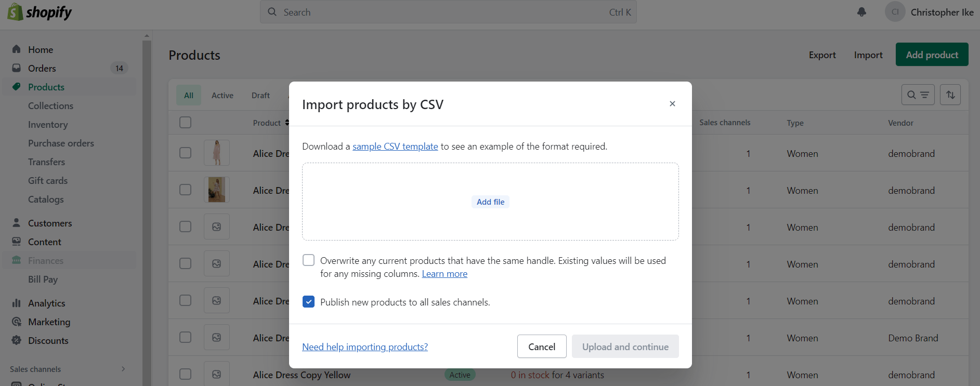This screenshot has height=386, width=980.
Task: Uncheck Publish new products to all channels
Action: (308, 302)
